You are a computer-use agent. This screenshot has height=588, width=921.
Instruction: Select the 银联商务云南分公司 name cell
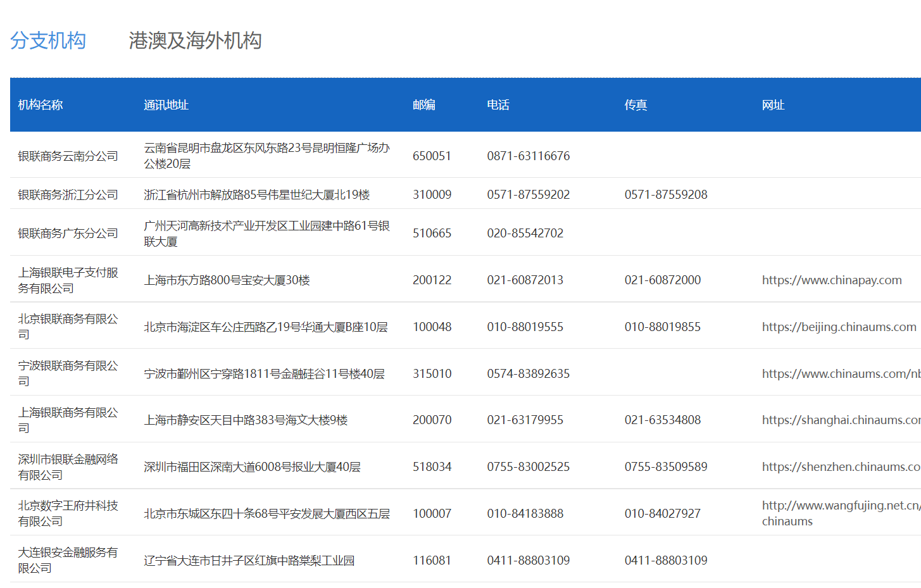(68, 156)
